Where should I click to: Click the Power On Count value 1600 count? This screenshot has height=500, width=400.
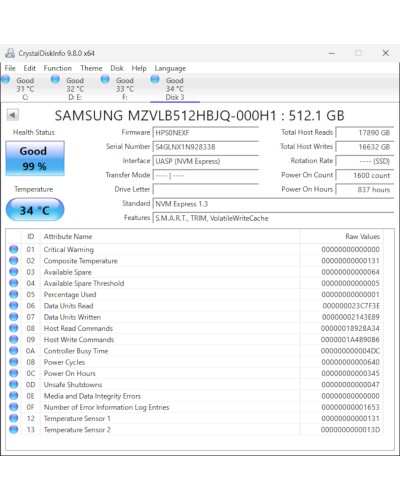click(365, 175)
